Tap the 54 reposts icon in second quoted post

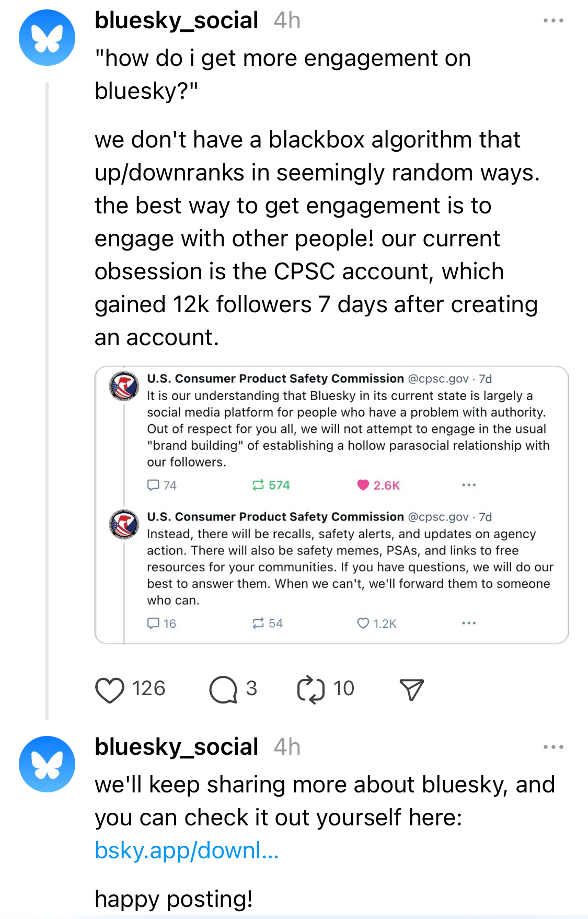[x=258, y=623]
